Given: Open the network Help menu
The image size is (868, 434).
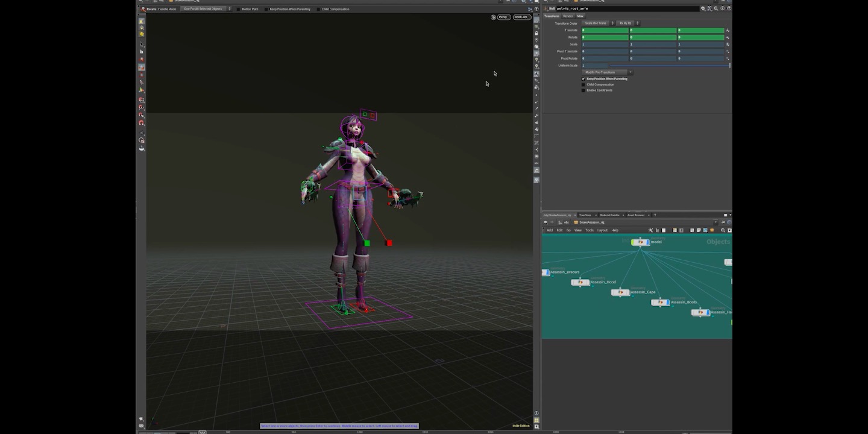Looking at the screenshot, I should [615, 230].
